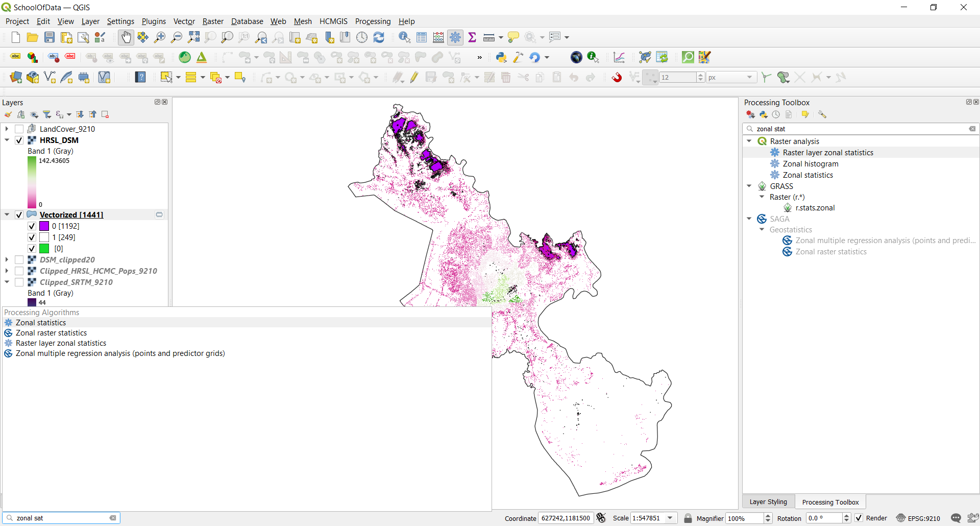Select the Zoom In magnifier tool
The width and height of the screenshot is (980, 526).
tap(160, 37)
